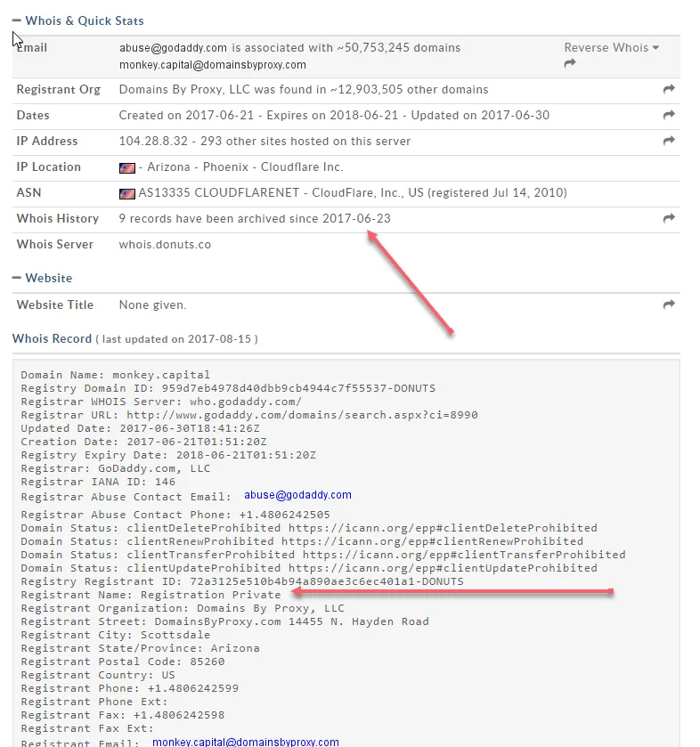Screen dimensions: 700x747
Task: Select 'AS13335 CLOUDFLARENET' text
Action: [x=219, y=192]
